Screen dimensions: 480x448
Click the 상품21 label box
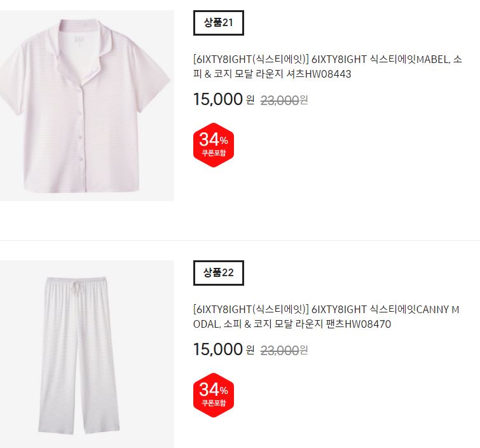click(x=219, y=23)
